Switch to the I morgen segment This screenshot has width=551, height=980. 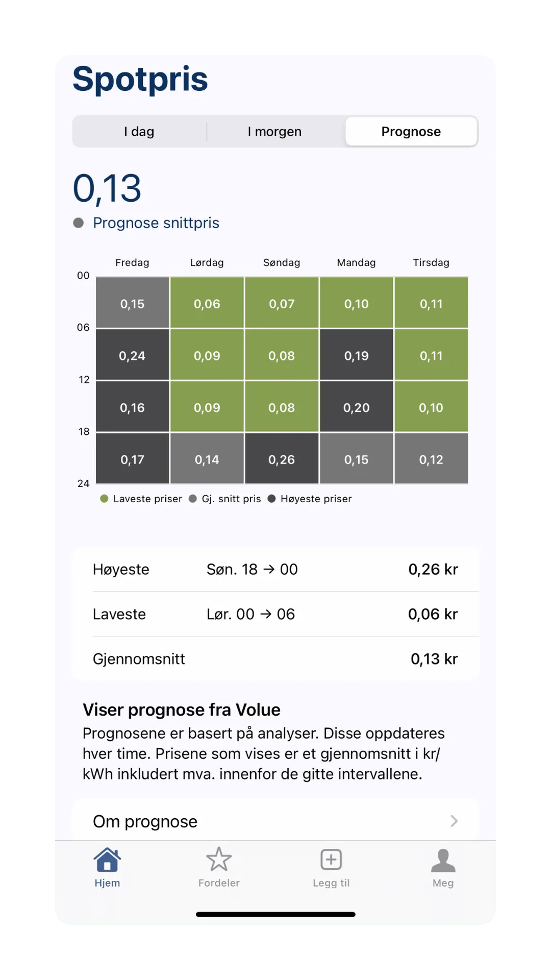click(x=274, y=132)
